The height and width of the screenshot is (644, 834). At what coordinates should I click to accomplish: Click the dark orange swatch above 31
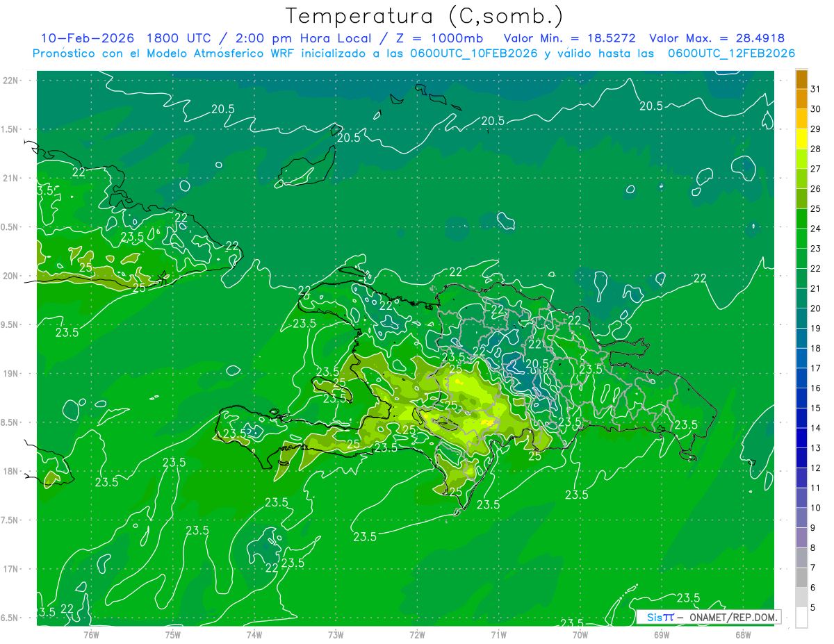[801, 79]
